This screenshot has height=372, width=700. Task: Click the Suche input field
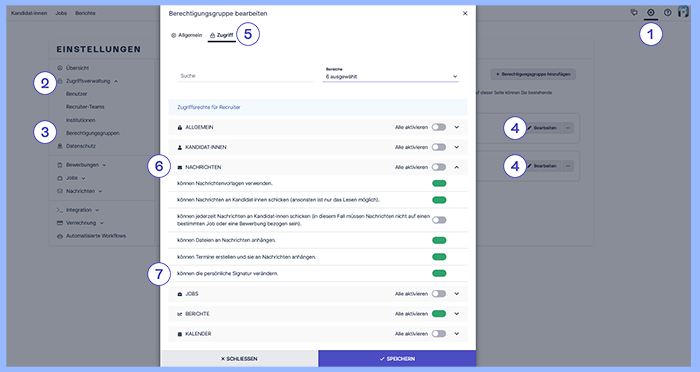click(x=245, y=76)
